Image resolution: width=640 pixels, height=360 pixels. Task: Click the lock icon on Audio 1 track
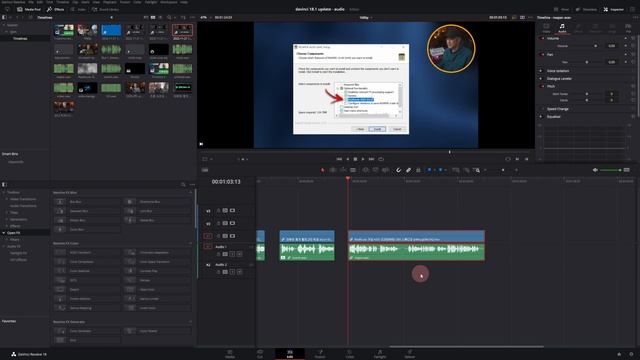tap(218, 254)
